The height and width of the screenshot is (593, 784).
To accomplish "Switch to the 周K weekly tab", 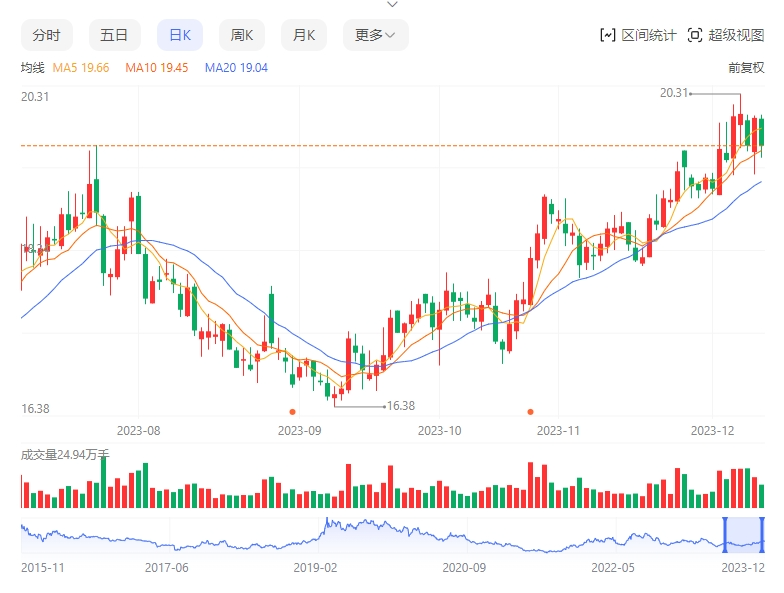I will pos(242,35).
